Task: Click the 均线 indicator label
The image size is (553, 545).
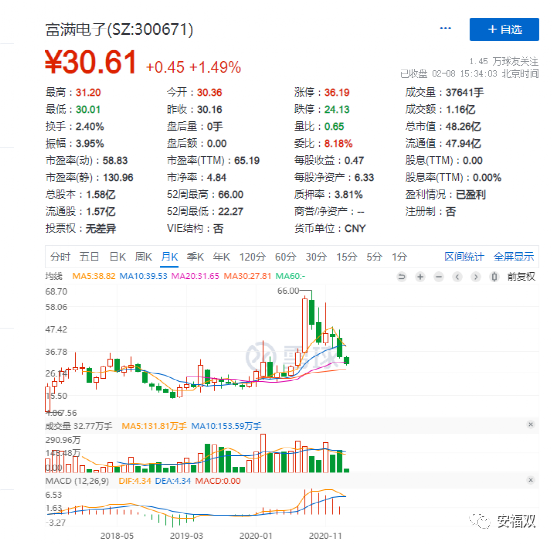Action: [54, 276]
